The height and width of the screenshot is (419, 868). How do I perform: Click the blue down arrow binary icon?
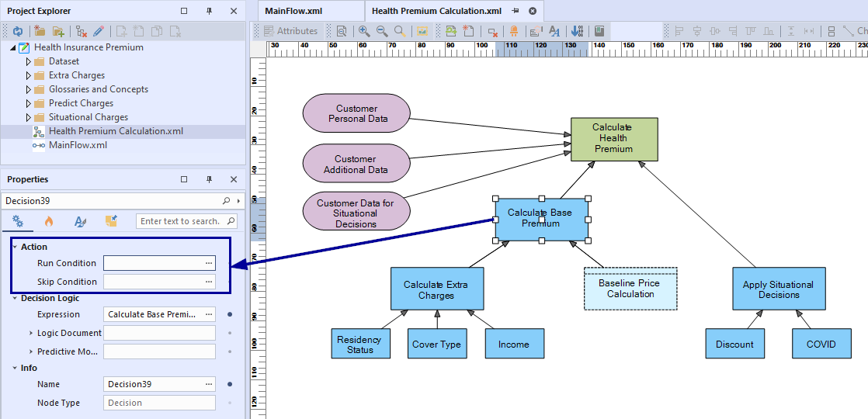(x=576, y=31)
